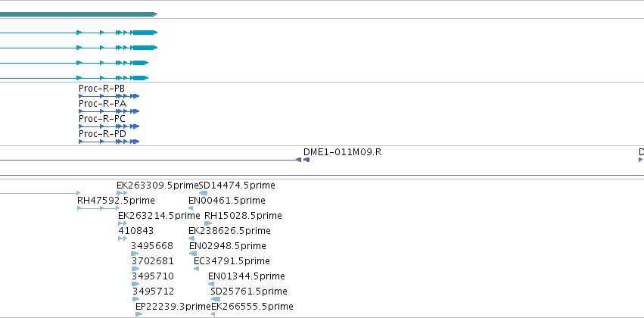
Task: Select the EK266555.5prime EST label
Action: coord(252,307)
